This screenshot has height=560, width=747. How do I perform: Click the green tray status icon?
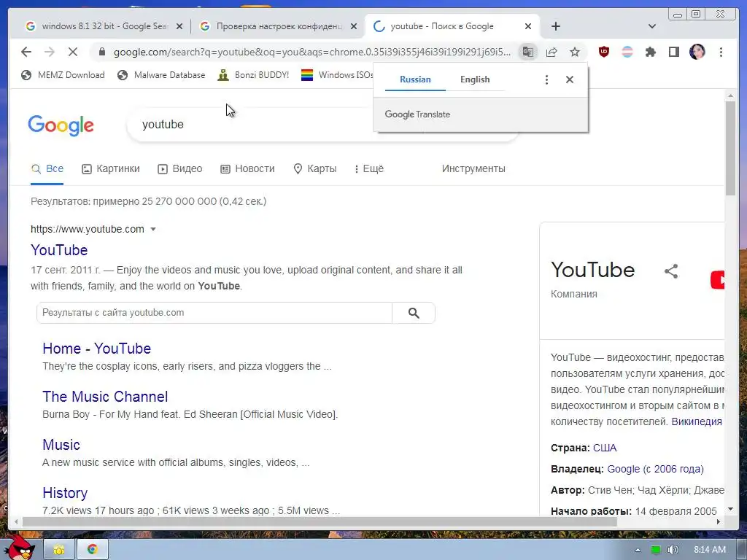click(x=656, y=550)
